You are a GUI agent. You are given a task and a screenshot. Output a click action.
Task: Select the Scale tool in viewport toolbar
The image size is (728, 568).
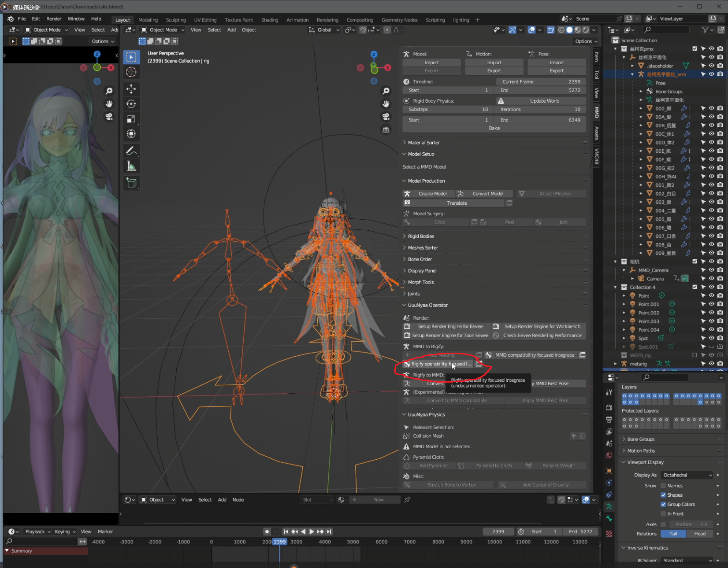tap(131, 119)
